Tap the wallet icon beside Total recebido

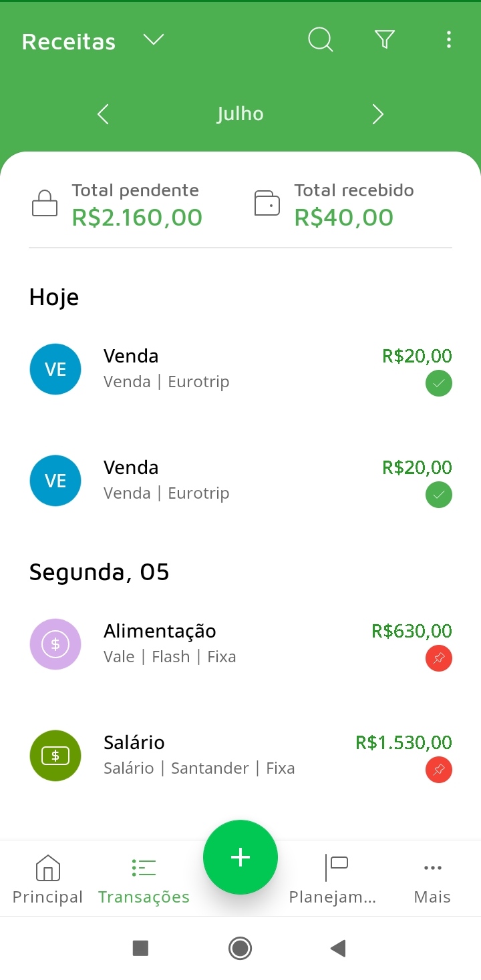267,204
